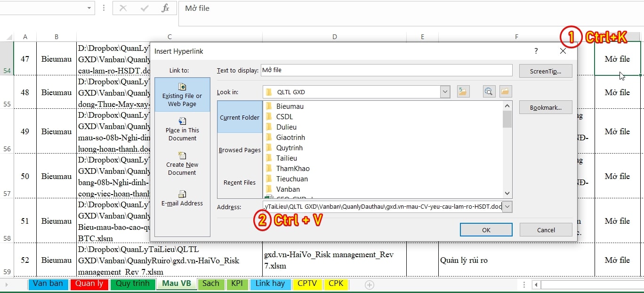Switch to the Quy trinh sheet tab
This screenshot has height=293, width=644.
132,284
